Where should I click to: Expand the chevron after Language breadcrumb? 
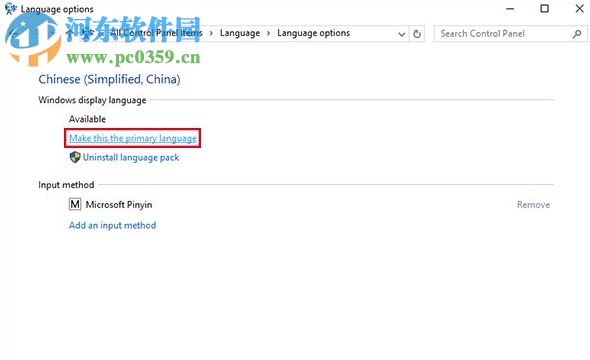268,33
